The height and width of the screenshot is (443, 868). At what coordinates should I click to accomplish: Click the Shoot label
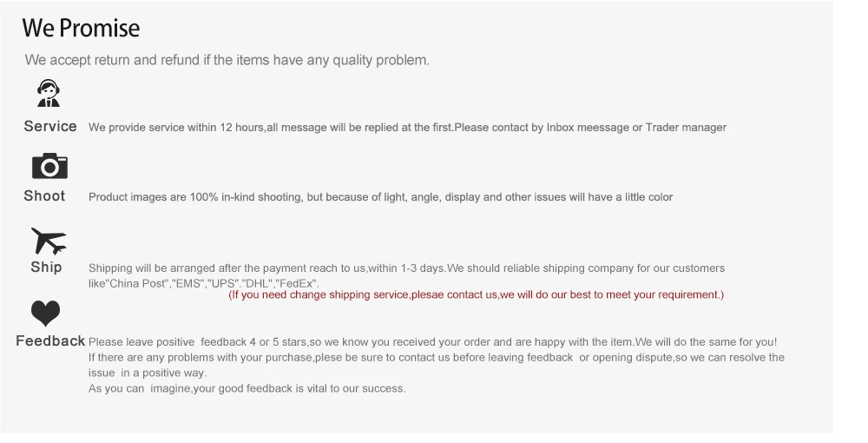point(44,196)
